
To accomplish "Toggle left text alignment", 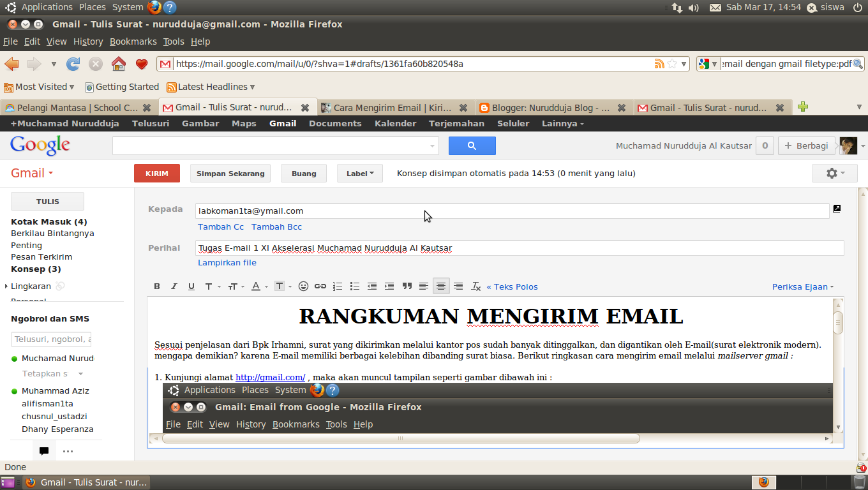I will [x=423, y=286].
